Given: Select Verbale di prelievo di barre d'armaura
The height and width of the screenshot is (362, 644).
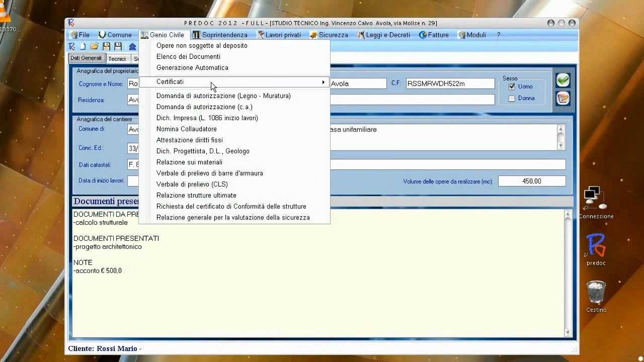Looking at the screenshot, I should 234,173.
